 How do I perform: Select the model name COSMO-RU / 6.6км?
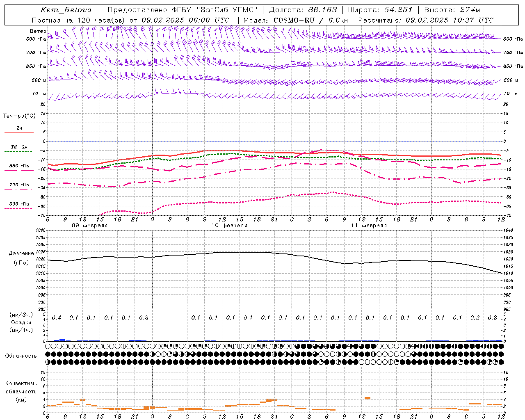(311, 20)
